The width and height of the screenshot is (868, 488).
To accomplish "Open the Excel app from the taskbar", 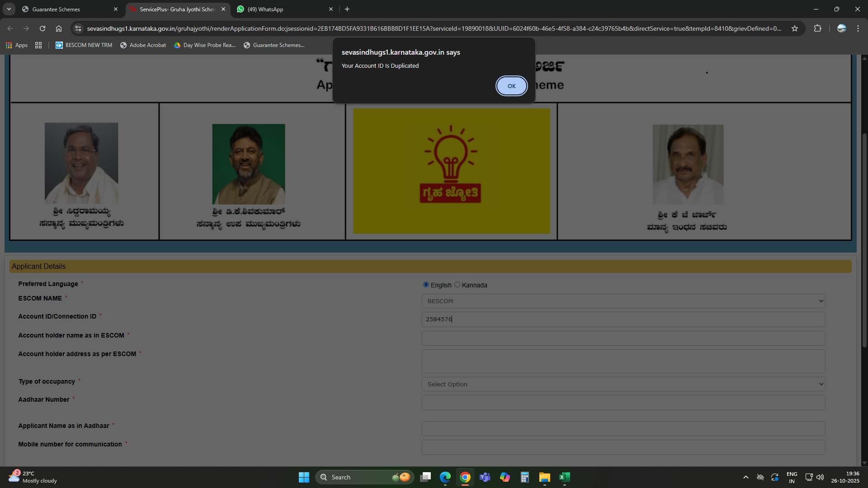I will coord(564,477).
